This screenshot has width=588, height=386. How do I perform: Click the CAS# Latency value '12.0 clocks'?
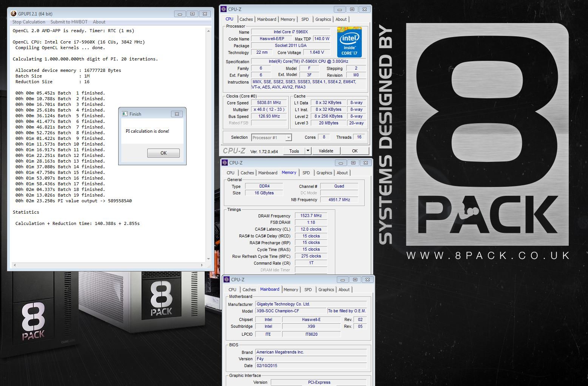(x=311, y=229)
